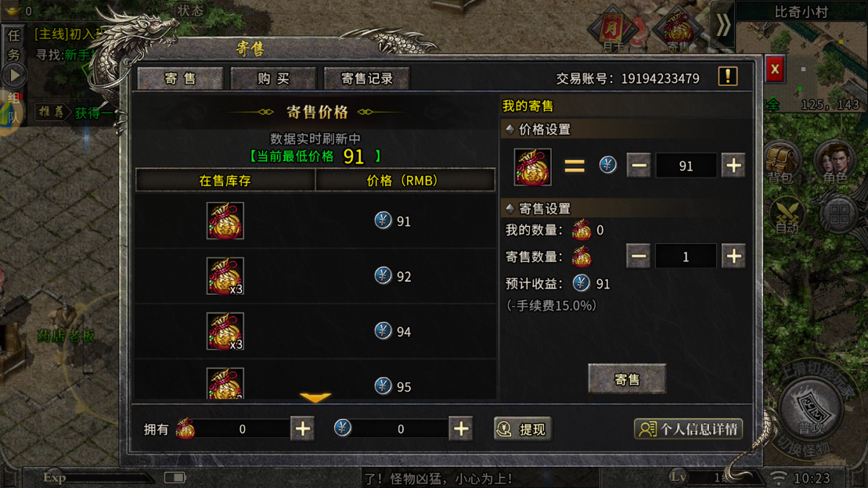This screenshot has width=868, height=488.
Task: Switch to the 购买 tab
Action: (x=273, y=78)
